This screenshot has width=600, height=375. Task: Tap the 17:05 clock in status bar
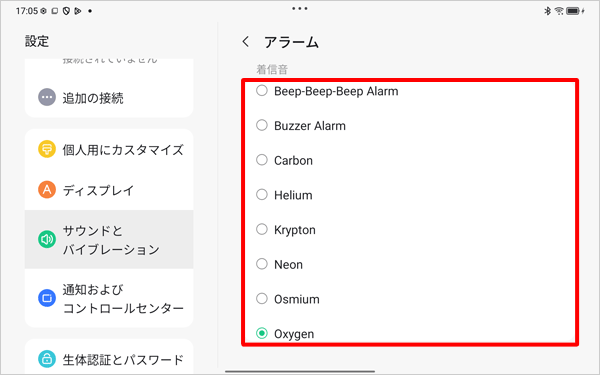click(26, 11)
